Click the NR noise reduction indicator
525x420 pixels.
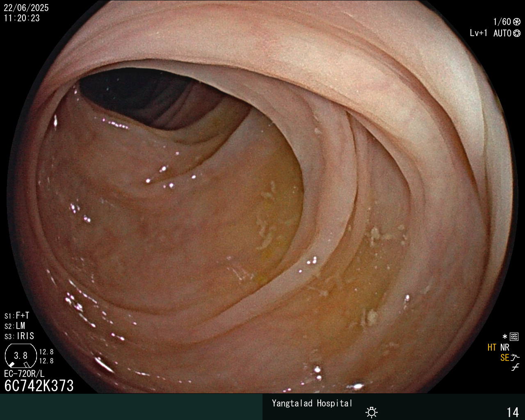pyautogui.click(x=504, y=347)
